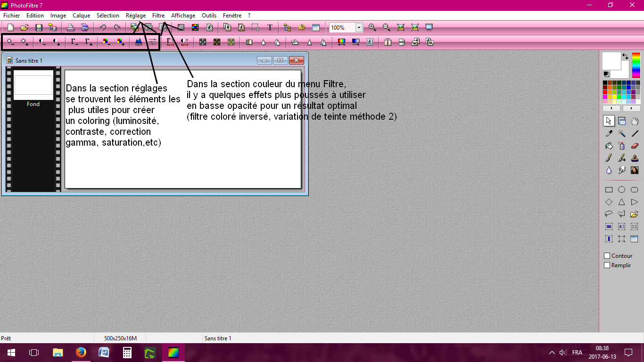Click the Gamma minus icon

[74, 42]
